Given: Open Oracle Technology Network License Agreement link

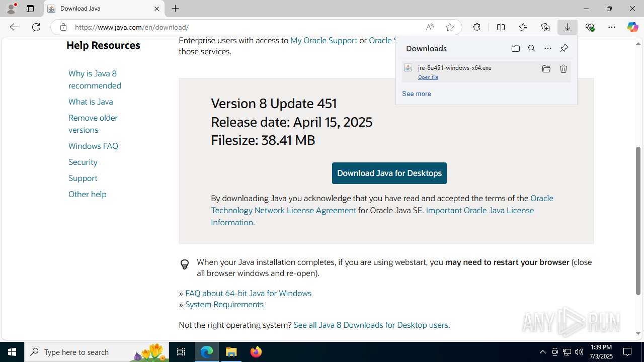Looking at the screenshot, I should pos(382,204).
